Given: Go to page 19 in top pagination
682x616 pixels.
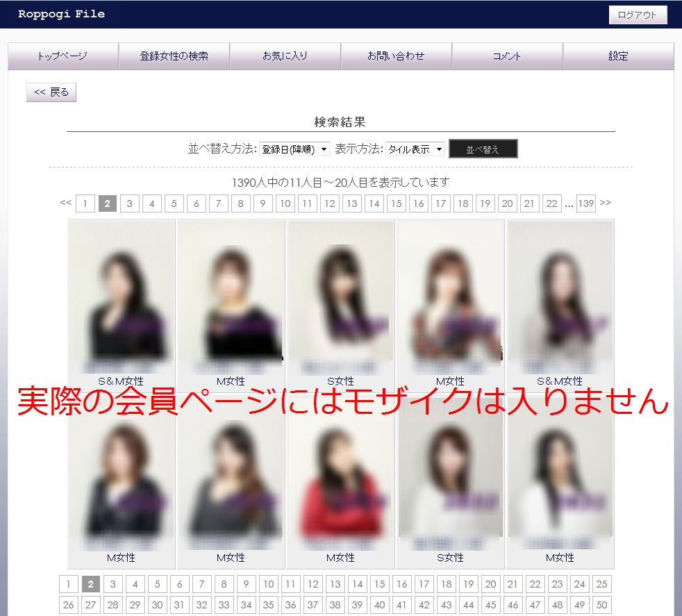Looking at the screenshot, I should coord(485,203).
